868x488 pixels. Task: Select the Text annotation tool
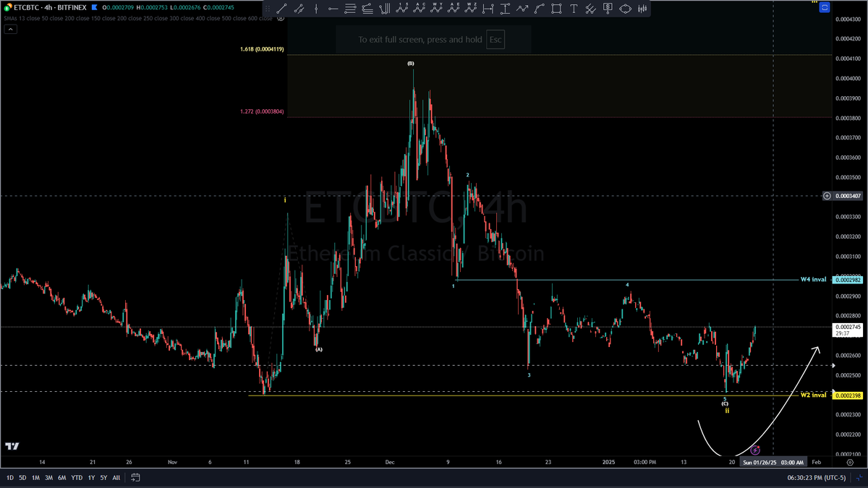pos(574,9)
